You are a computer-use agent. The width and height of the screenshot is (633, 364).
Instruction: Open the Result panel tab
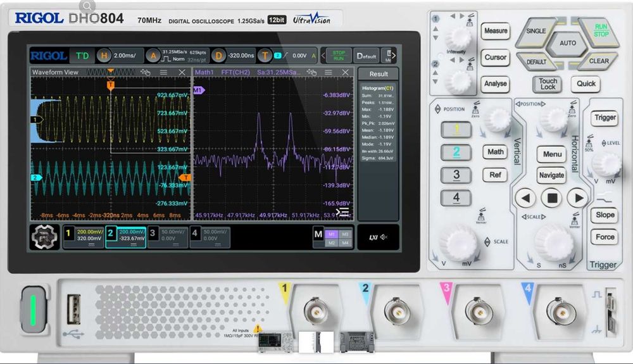[379, 74]
